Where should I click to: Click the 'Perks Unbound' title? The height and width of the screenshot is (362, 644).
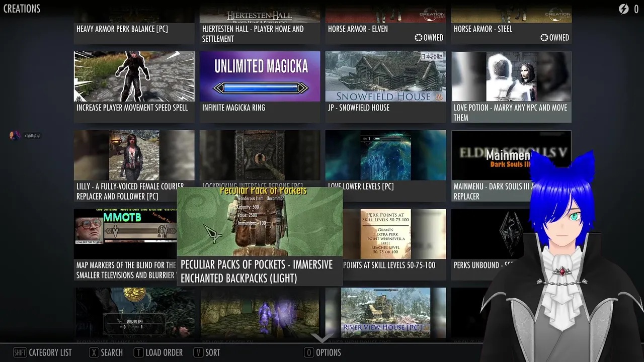(x=483, y=265)
